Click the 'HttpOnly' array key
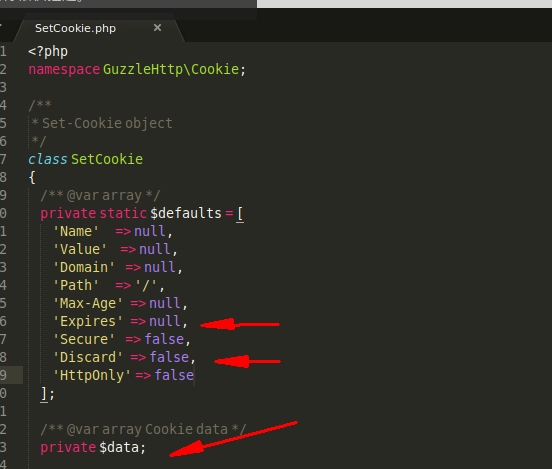552x469 pixels. 92,375
